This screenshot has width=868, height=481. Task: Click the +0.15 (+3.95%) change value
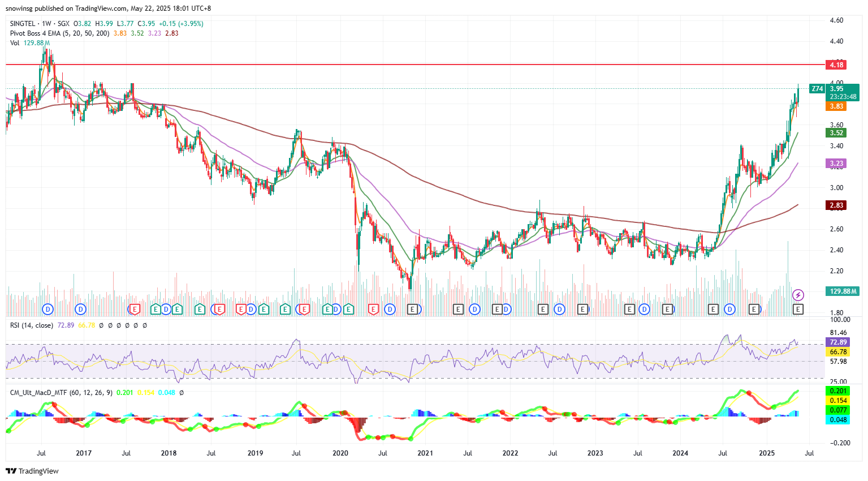click(x=181, y=24)
